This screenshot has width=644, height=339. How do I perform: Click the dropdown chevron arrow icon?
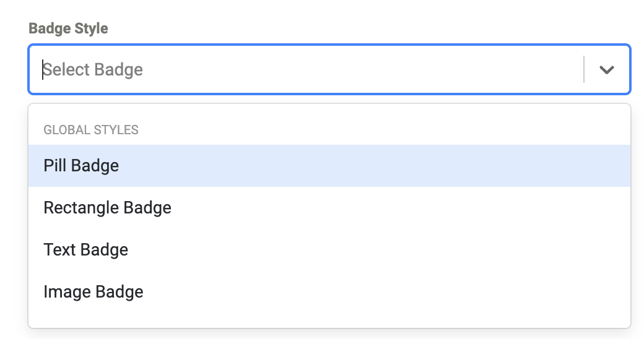click(606, 70)
